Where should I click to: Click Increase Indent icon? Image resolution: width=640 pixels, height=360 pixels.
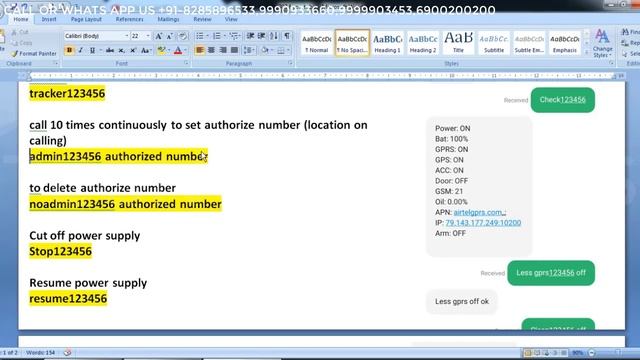[x=262, y=36]
